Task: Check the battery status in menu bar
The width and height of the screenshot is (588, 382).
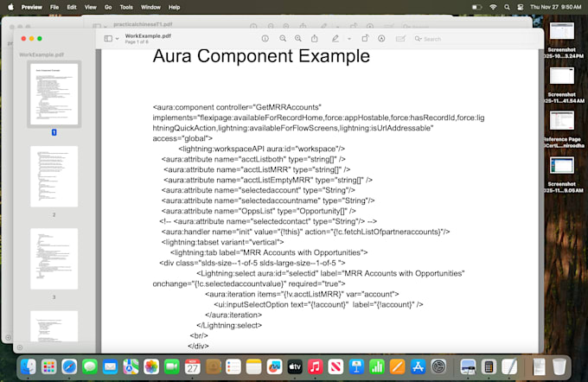Action: [476, 7]
